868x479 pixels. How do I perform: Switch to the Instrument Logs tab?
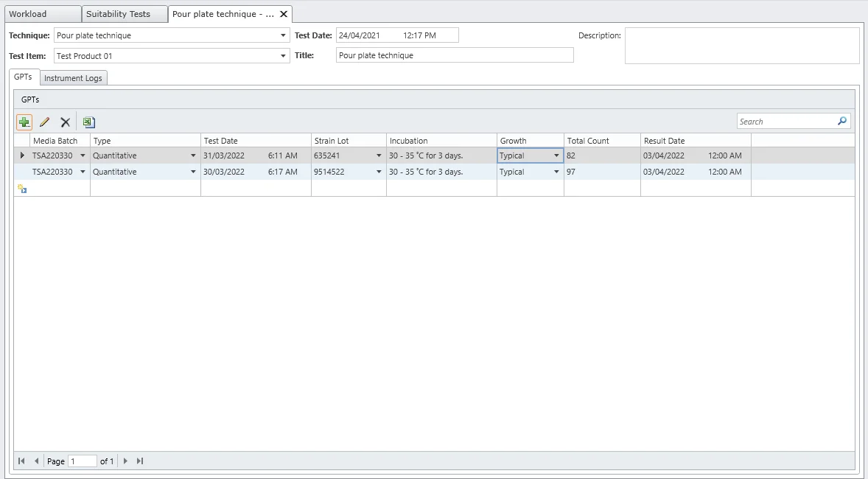click(73, 78)
